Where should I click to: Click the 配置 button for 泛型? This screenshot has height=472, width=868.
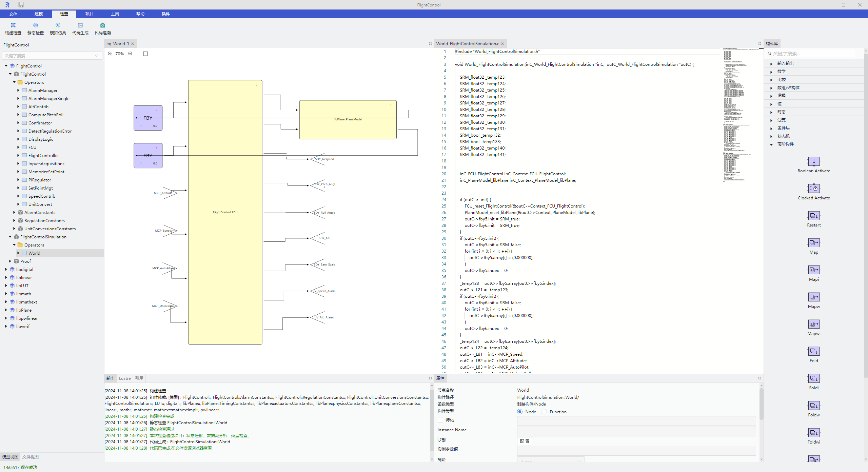pyautogui.click(x=525, y=441)
